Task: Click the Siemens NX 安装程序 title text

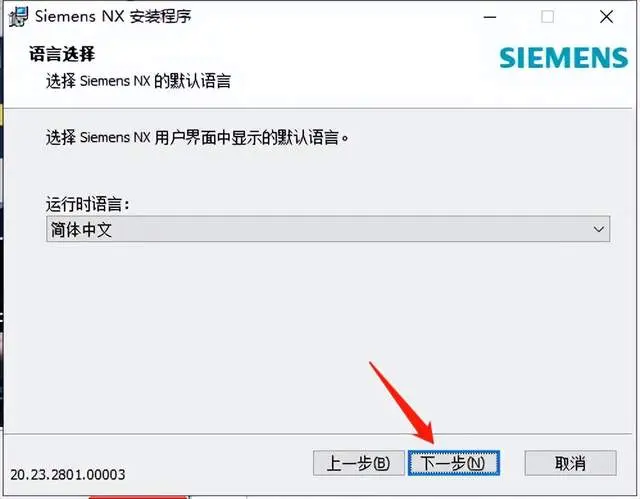Action: (x=113, y=17)
